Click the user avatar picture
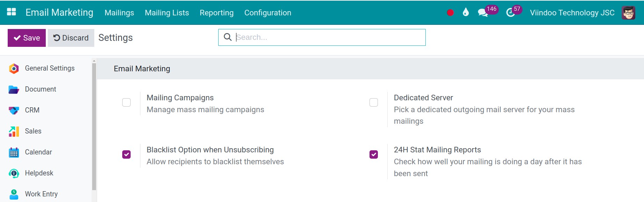 pos(629,13)
